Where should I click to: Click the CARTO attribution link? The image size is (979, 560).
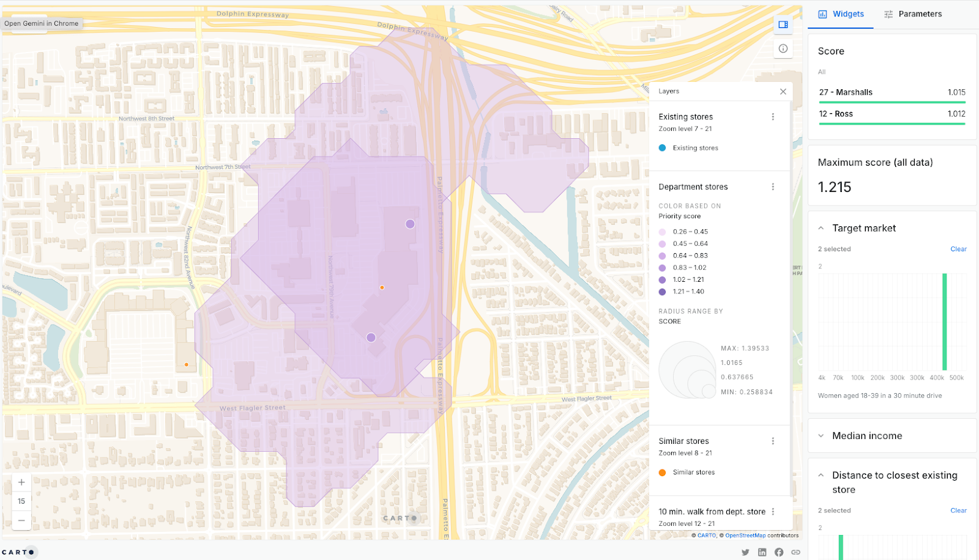(707, 536)
